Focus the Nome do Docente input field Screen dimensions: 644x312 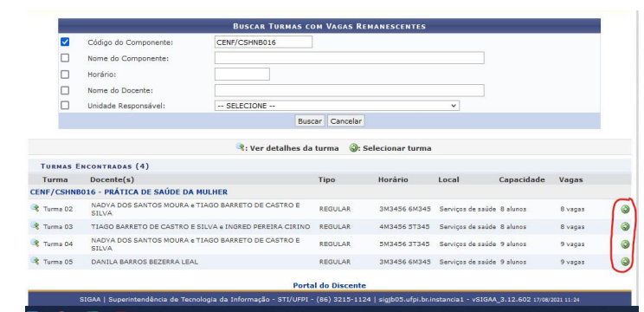point(349,90)
